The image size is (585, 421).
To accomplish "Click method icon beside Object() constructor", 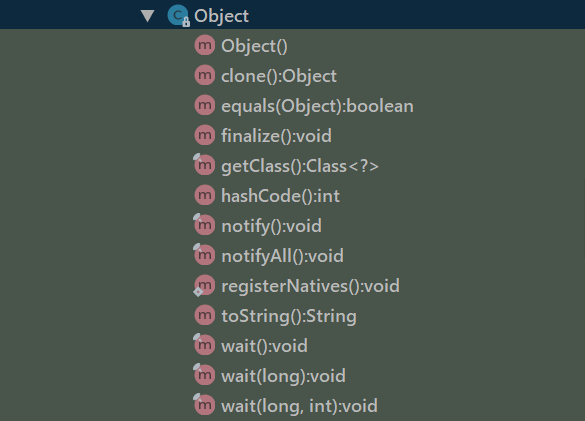I will pyautogui.click(x=205, y=45).
